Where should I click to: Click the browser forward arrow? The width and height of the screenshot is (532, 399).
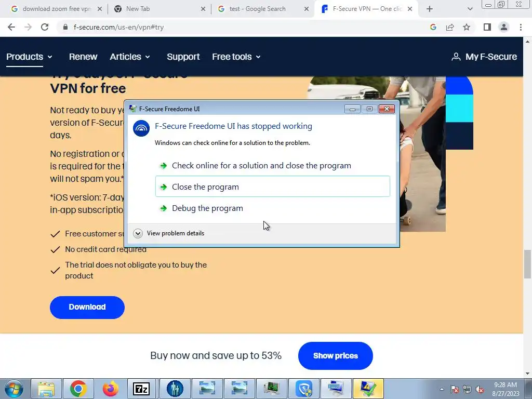[28, 27]
